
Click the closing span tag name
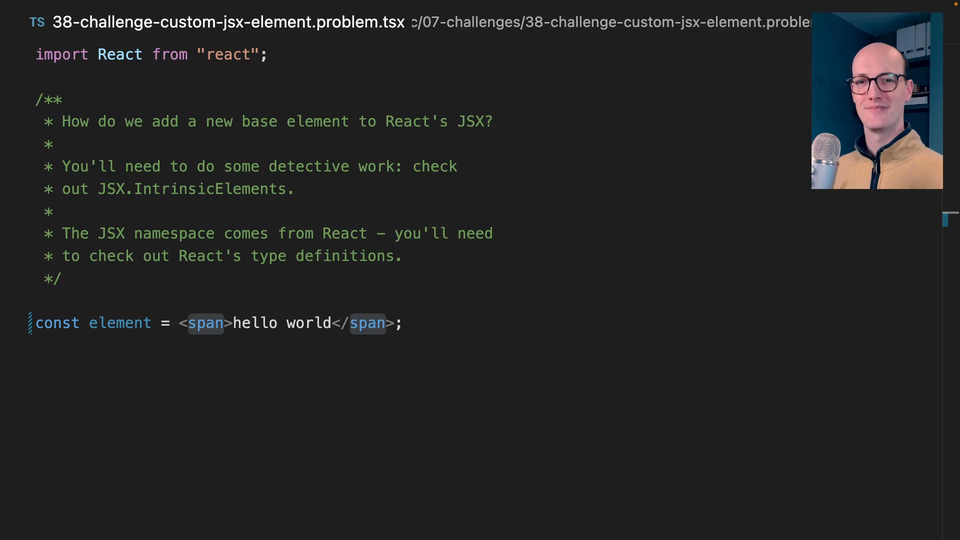click(x=367, y=323)
